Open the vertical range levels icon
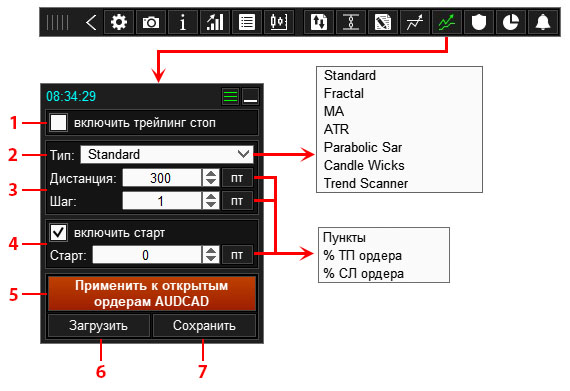 coord(351,22)
